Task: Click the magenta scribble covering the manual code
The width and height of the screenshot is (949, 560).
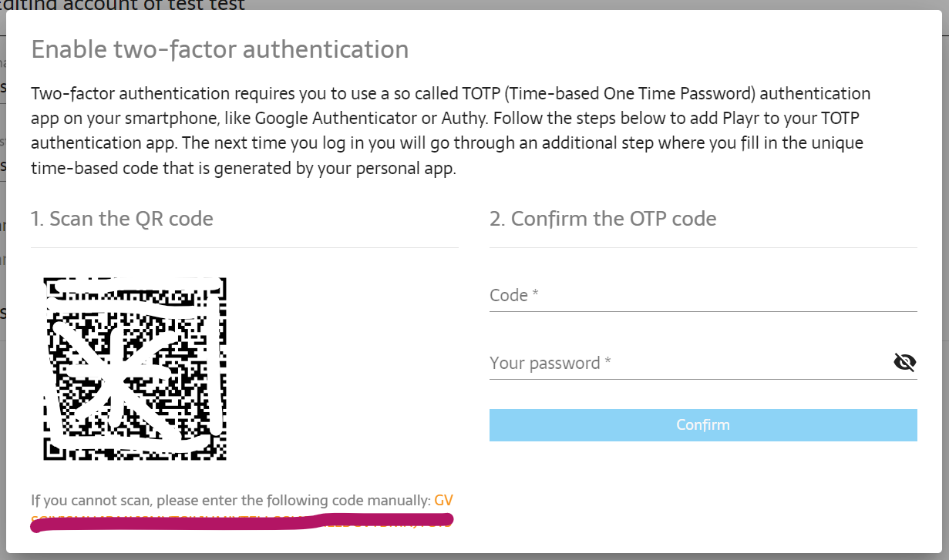Action: click(x=231, y=524)
